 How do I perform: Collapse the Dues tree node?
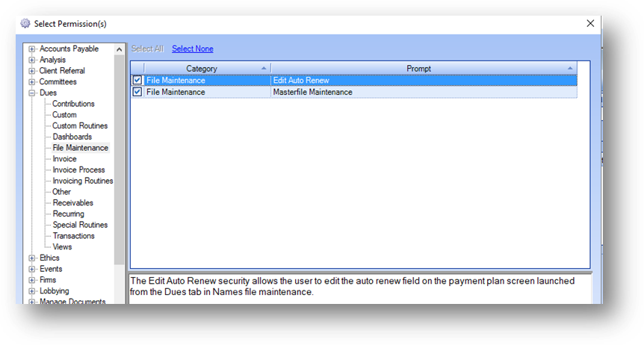pos(32,93)
